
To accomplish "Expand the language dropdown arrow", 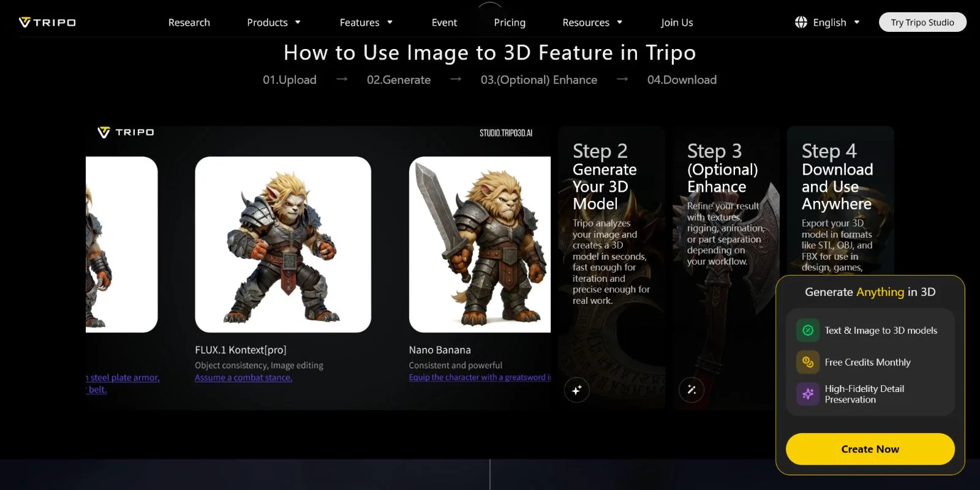I will (x=857, y=23).
